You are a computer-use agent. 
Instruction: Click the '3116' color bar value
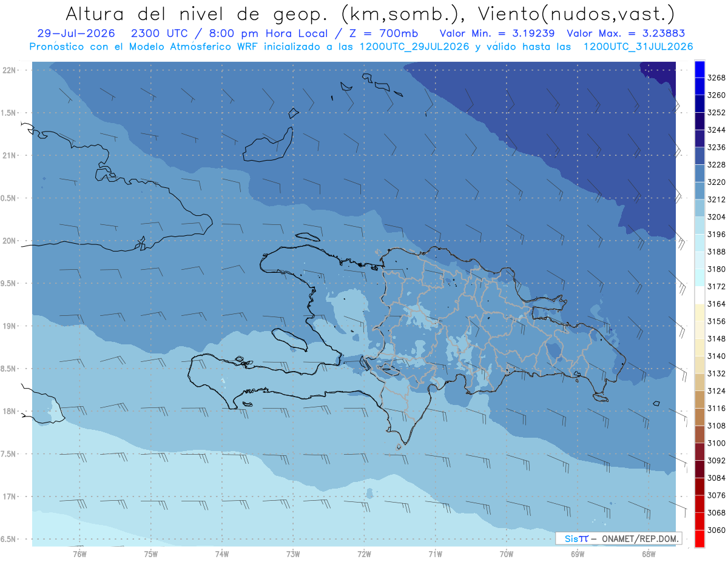click(x=717, y=408)
